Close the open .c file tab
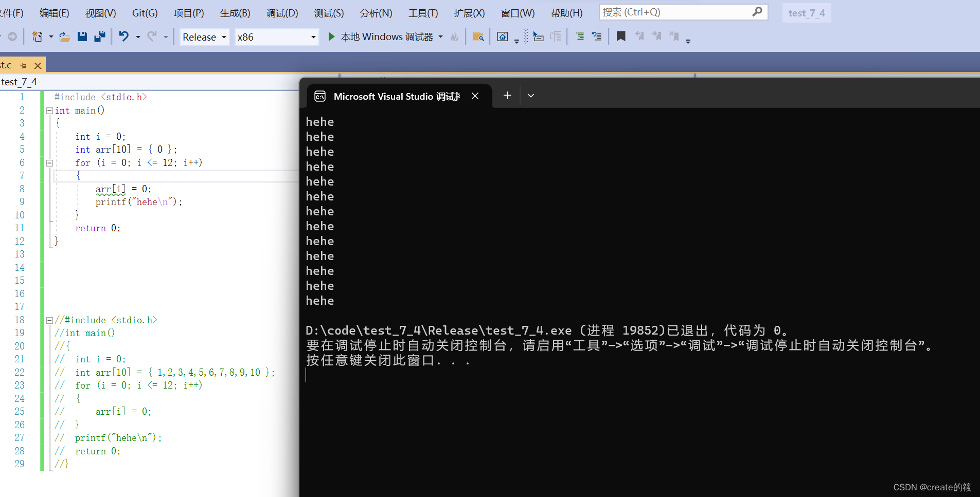The width and height of the screenshot is (980, 497). pyautogui.click(x=38, y=66)
